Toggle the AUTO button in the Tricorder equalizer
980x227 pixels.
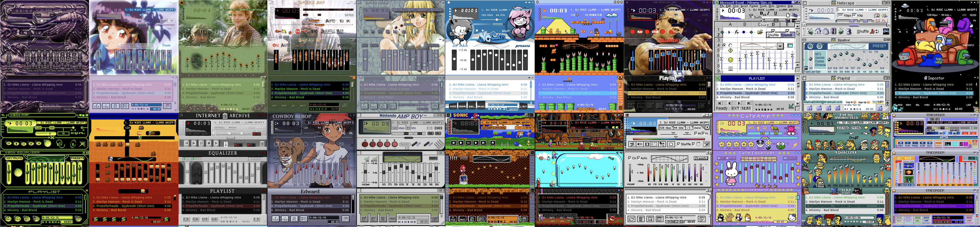pos(908,158)
